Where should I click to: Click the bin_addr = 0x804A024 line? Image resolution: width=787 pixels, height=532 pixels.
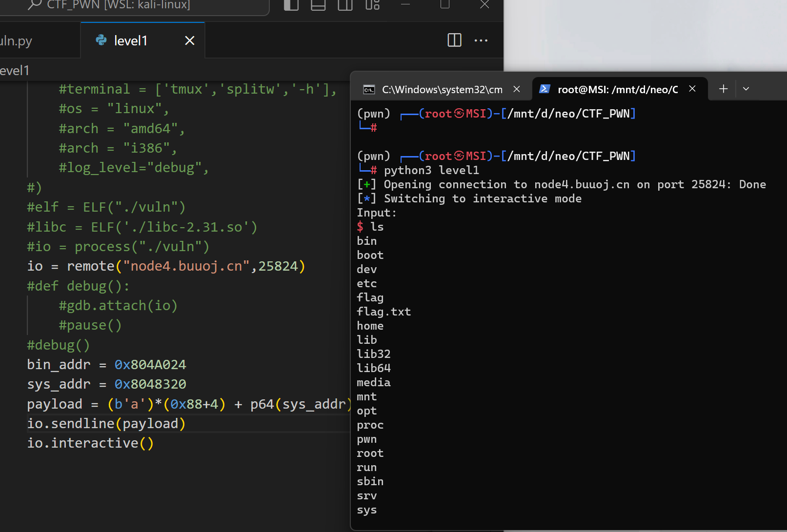[107, 365]
